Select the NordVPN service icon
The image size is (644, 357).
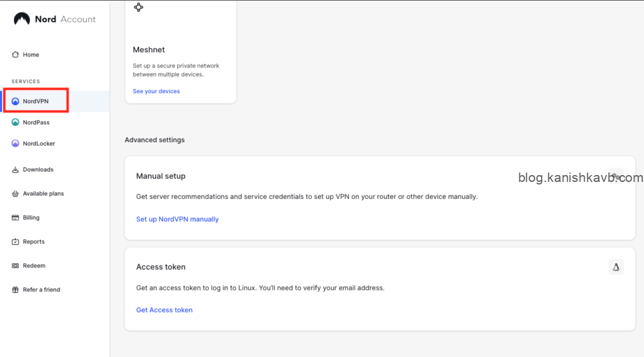coord(16,101)
